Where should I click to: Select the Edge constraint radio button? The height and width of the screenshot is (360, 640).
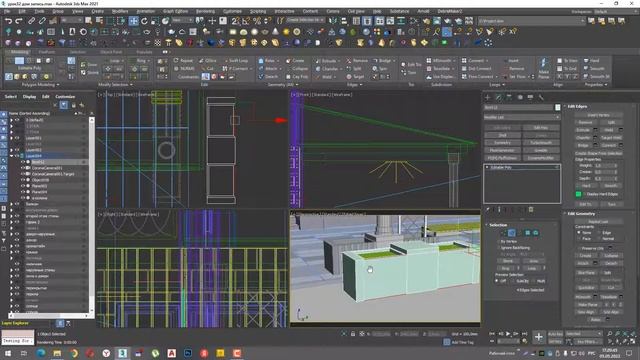pos(600,232)
